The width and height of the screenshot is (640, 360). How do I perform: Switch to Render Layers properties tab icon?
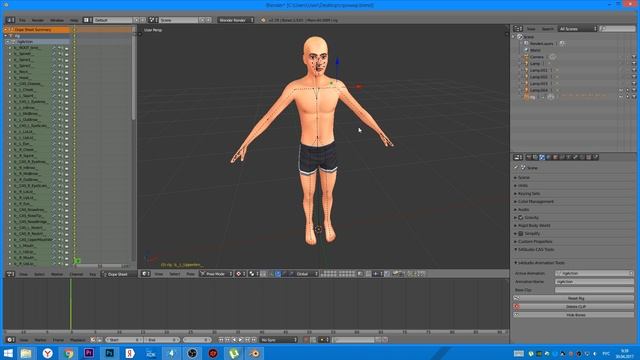point(535,157)
